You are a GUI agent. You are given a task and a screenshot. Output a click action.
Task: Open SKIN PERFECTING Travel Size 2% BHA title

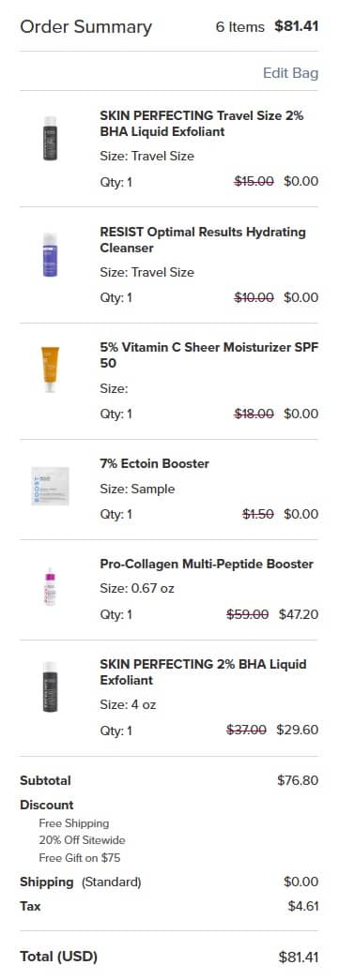click(201, 124)
